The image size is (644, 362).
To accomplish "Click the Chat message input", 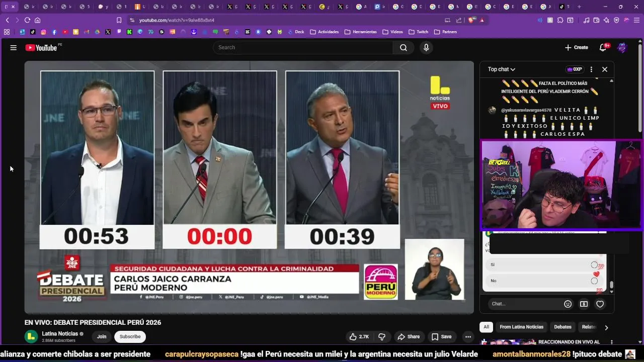I will click(x=525, y=304).
